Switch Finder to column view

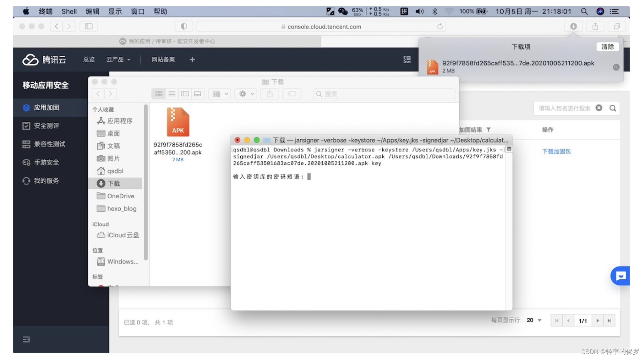(185, 94)
